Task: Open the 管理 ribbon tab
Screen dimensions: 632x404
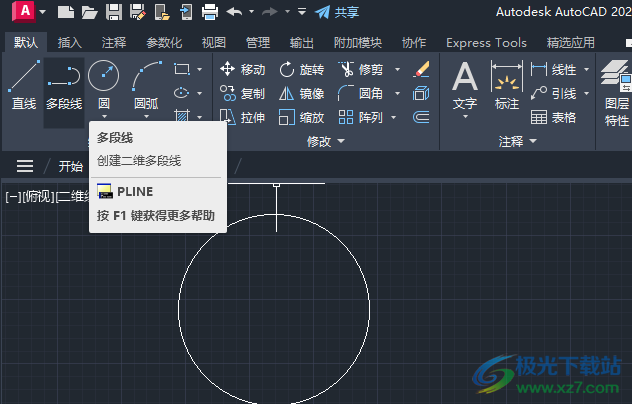Action: [x=258, y=42]
